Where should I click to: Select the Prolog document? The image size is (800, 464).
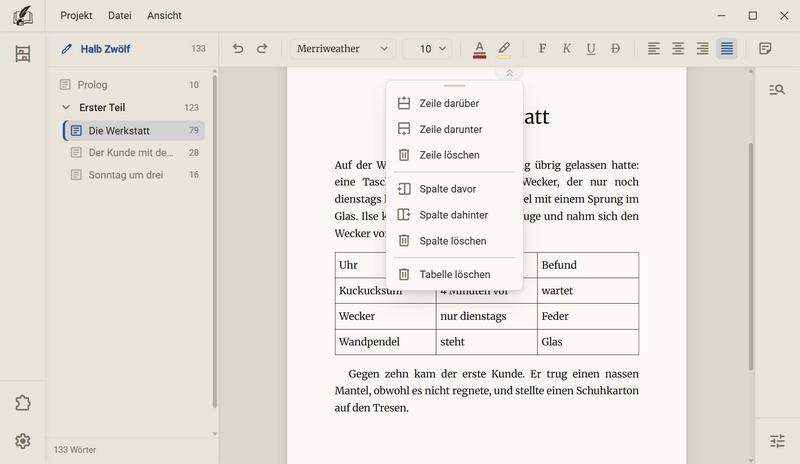click(130, 85)
